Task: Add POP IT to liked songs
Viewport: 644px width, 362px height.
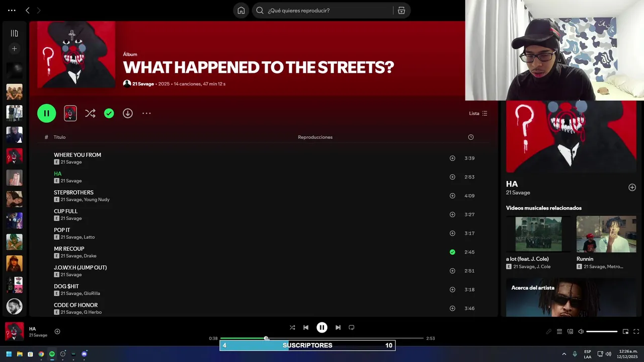Action: [x=452, y=233]
